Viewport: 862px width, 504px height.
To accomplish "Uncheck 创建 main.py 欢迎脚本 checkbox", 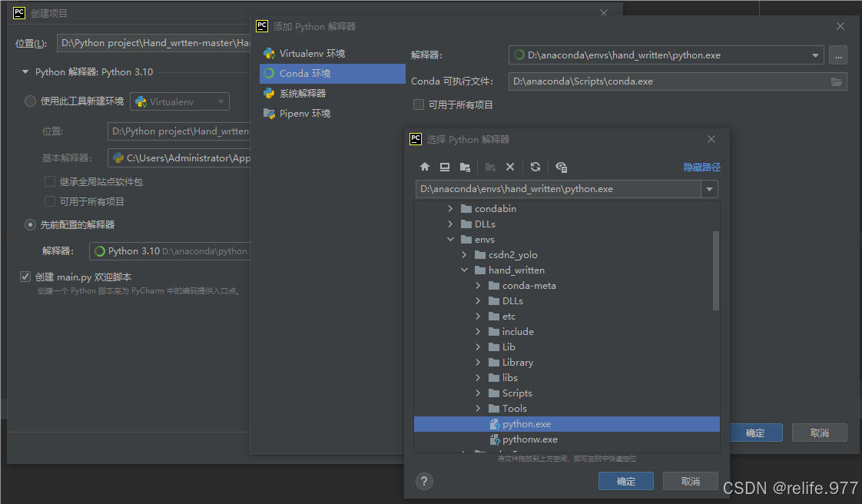I will click(x=25, y=277).
